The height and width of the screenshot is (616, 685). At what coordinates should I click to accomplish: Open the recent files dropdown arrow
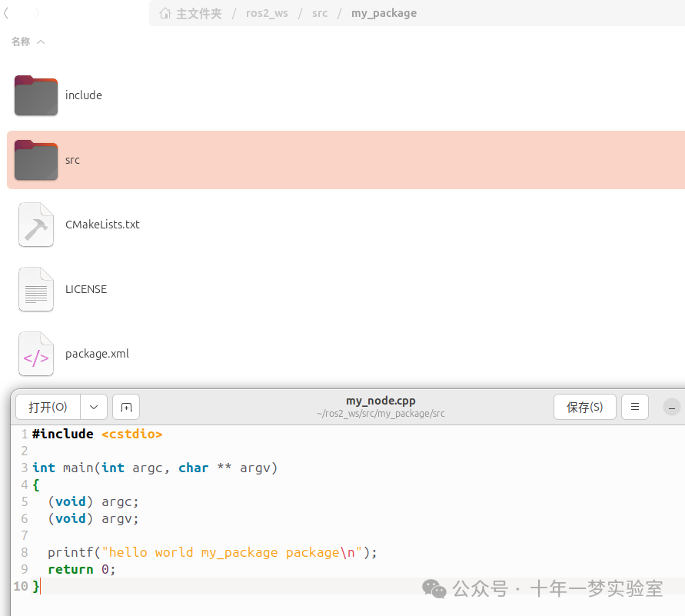coord(94,407)
